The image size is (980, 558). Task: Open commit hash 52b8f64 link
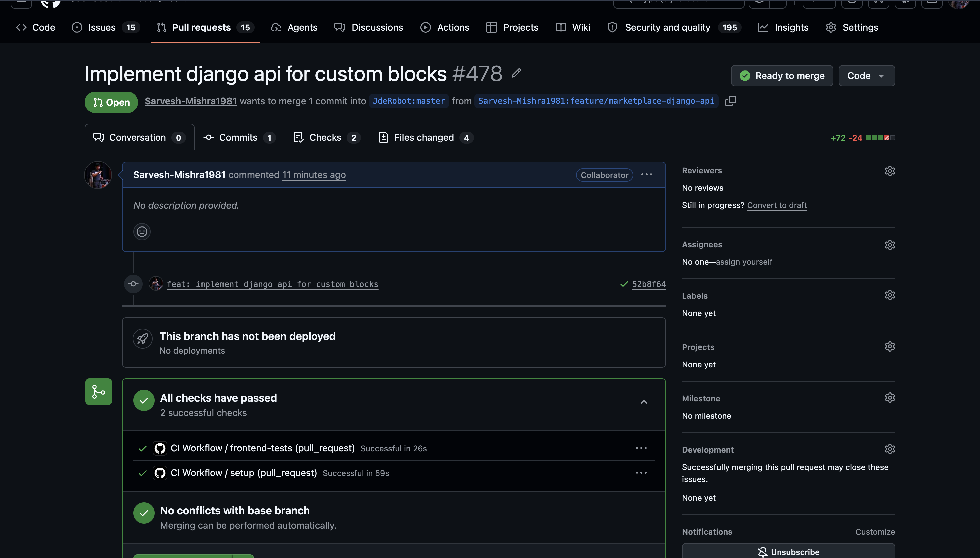click(649, 284)
